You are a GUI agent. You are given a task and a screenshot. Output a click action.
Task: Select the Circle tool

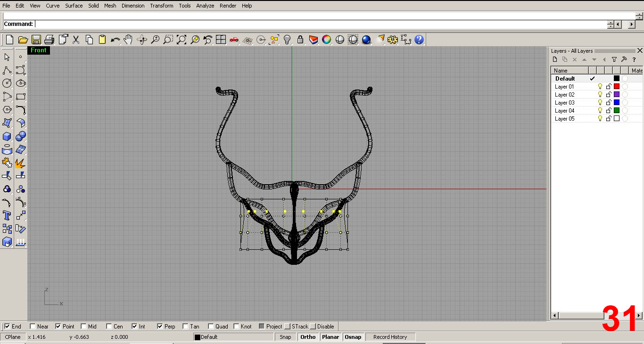click(x=7, y=83)
